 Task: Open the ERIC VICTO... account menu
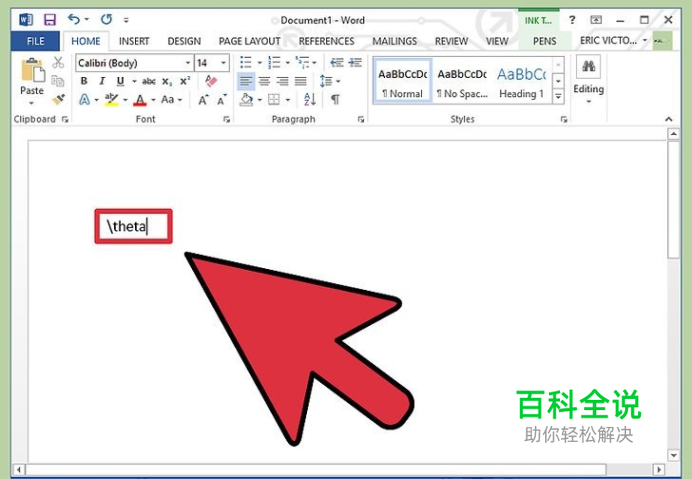(613, 41)
